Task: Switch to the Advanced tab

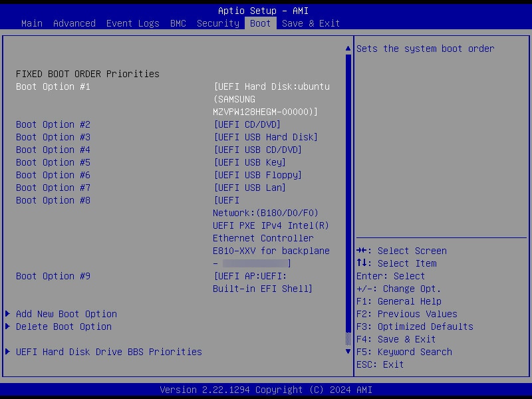Action: click(74, 23)
